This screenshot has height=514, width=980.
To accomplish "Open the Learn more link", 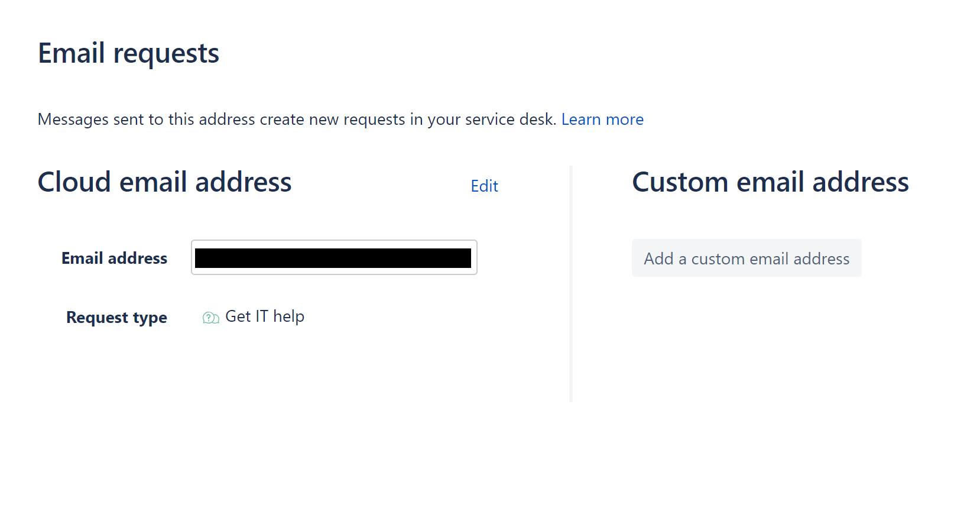I will pos(602,119).
